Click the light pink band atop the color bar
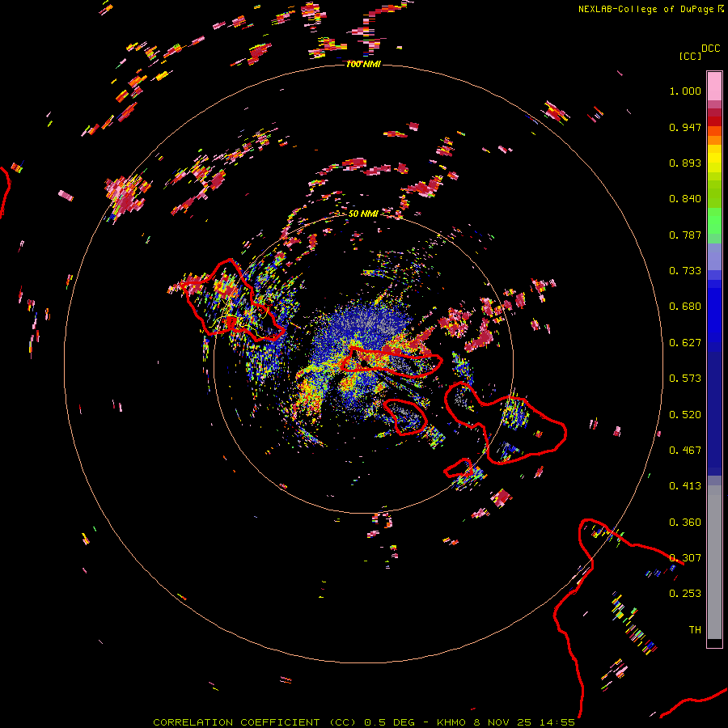728x728 pixels. [x=714, y=87]
